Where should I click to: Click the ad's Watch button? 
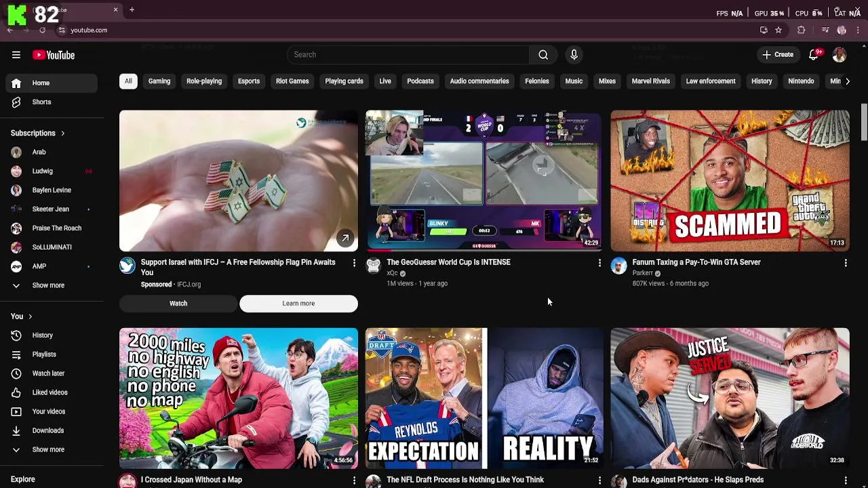(178, 304)
